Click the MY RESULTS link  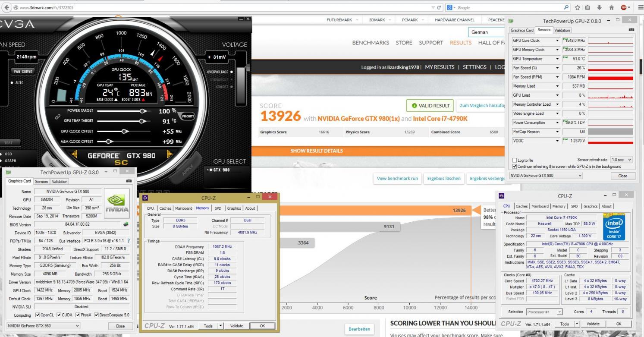tap(440, 67)
